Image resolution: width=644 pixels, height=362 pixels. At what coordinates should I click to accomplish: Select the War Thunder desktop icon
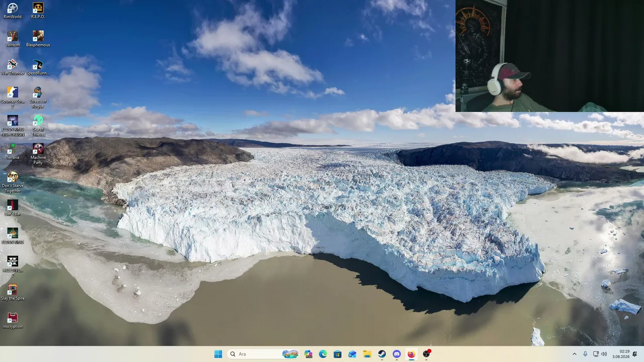tap(13, 67)
